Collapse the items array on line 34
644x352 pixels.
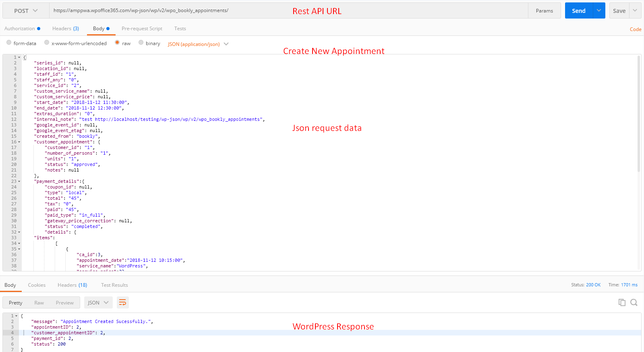[19, 244]
